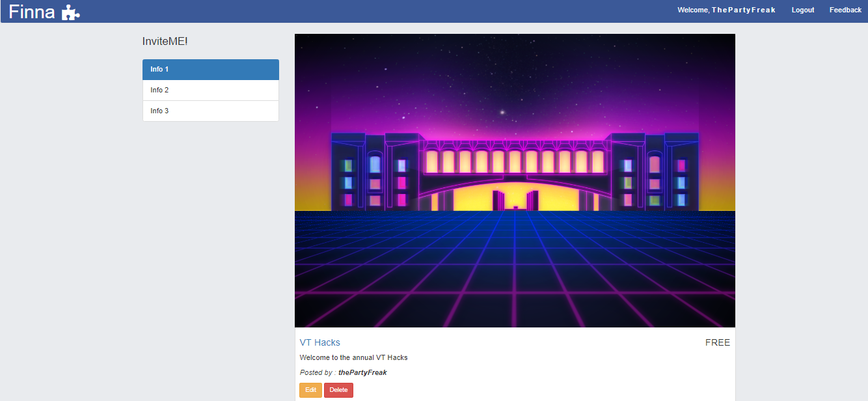Click the 'Welcome to the annual VT Hacks' description

(353, 357)
